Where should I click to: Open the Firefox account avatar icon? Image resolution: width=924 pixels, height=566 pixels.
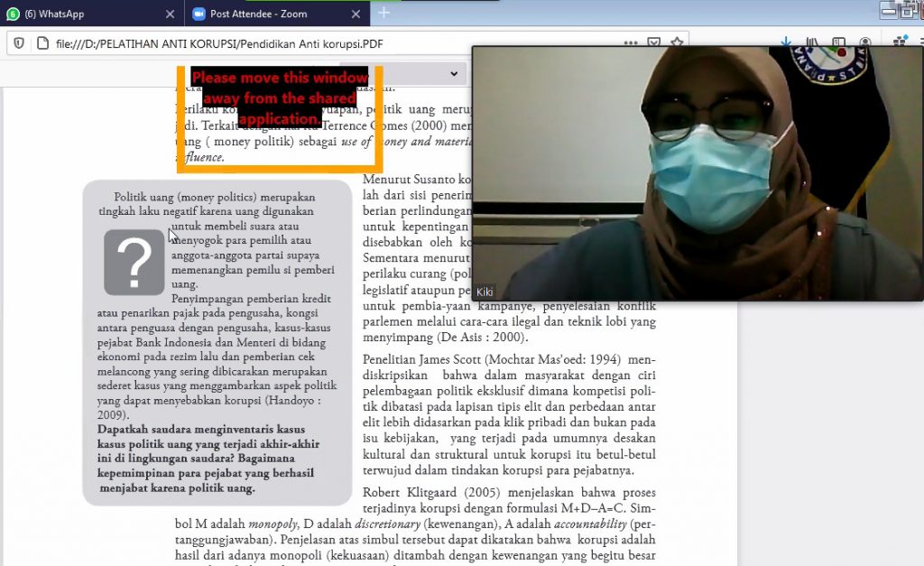click(865, 42)
